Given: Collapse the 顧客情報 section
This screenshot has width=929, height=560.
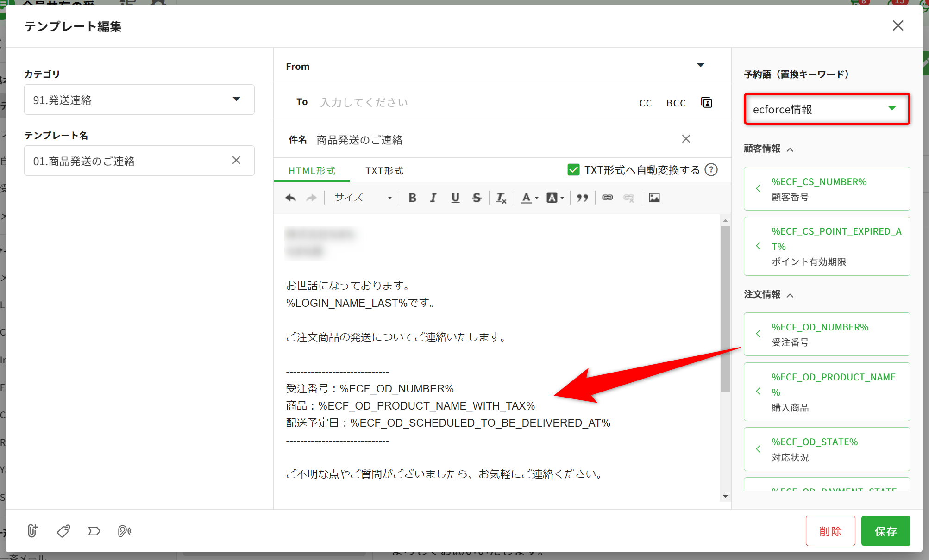Looking at the screenshot, I should tap(790, 149).
